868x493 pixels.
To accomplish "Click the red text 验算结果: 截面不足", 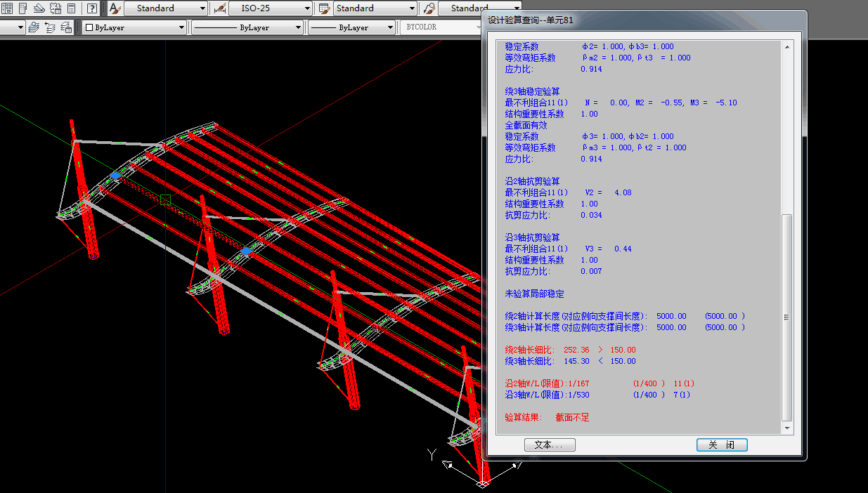I will [547, 417].
